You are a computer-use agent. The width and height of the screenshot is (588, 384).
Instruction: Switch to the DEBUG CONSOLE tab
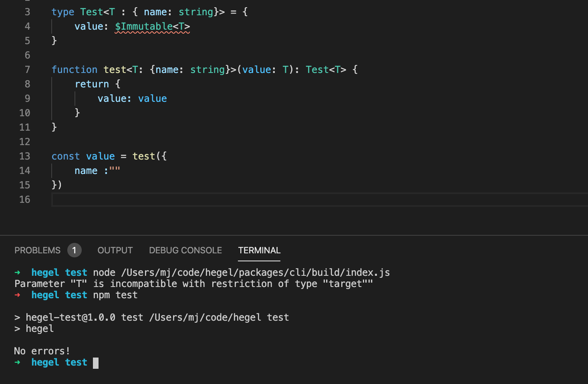click(185, 250)
